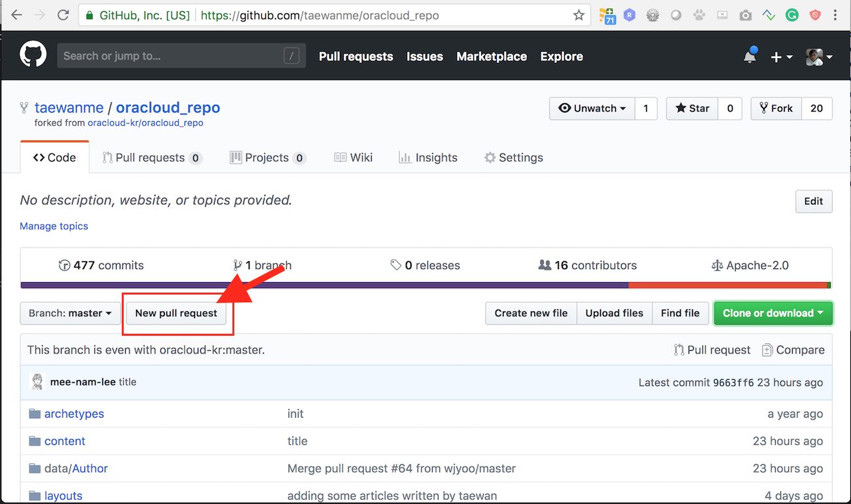Click the GitHub Octocat logo
851x504 pixels.
(33, 55)
